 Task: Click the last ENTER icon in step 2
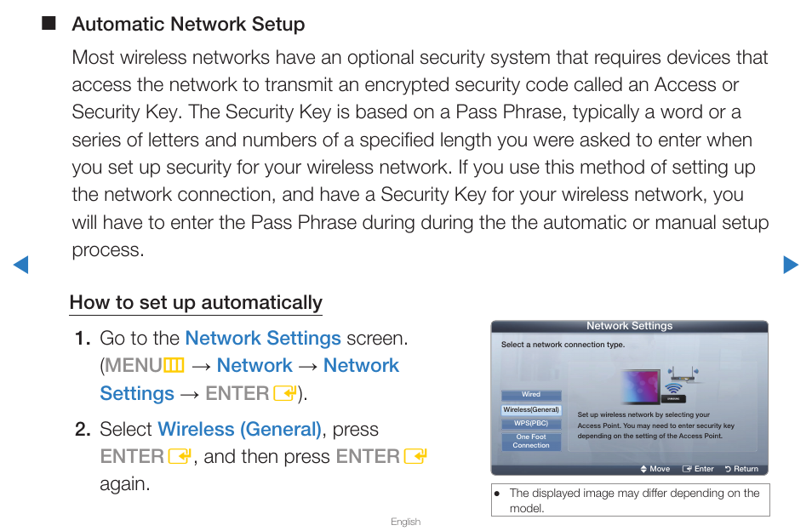[x=415, y=456]
